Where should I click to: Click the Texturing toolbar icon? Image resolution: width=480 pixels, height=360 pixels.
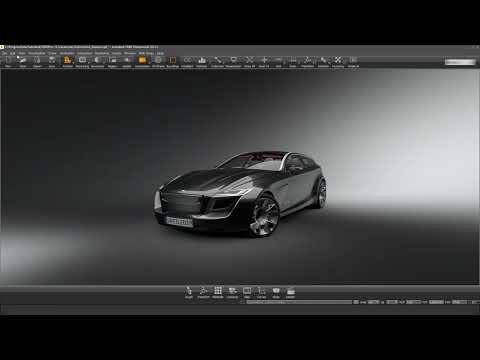click(x=323, y=62)
